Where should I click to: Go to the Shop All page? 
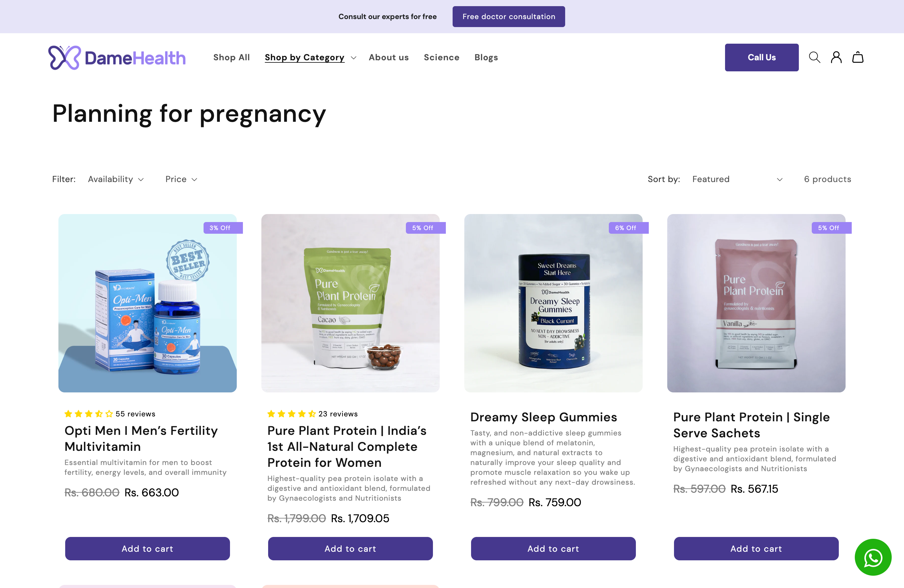[231, 58]
